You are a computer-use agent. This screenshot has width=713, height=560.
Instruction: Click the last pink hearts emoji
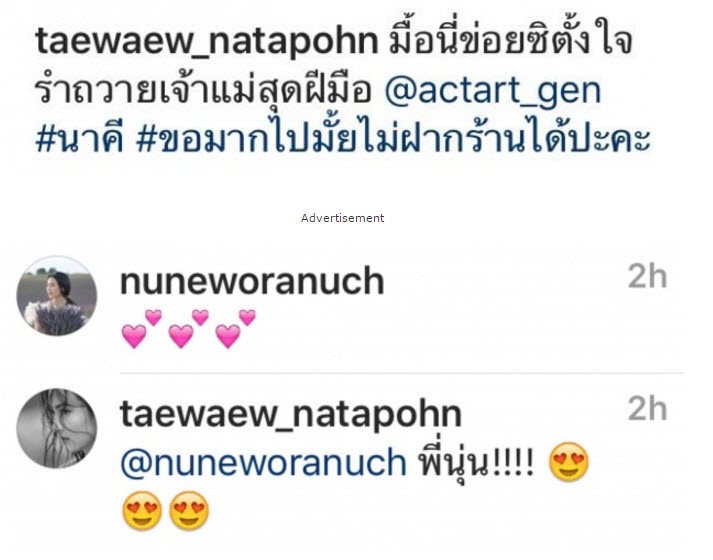(236, 329)
